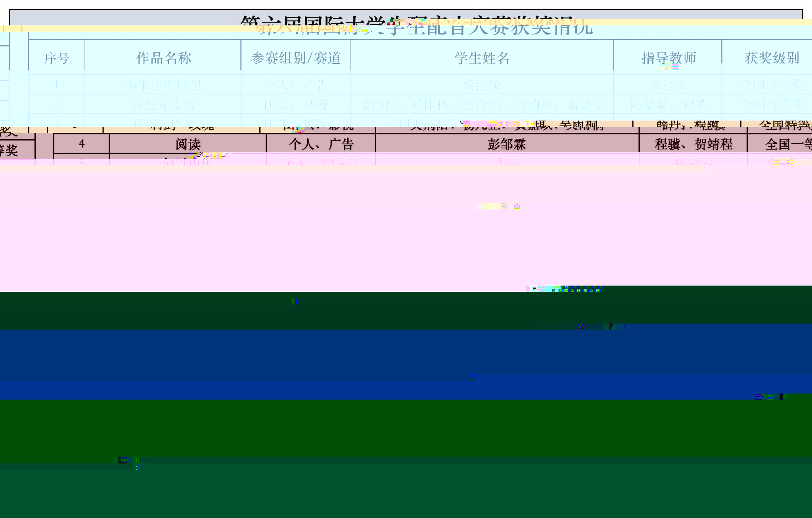Select the 团队、动漫 category cell
Viewport: 812px width, 518px height.
point(296,105)
